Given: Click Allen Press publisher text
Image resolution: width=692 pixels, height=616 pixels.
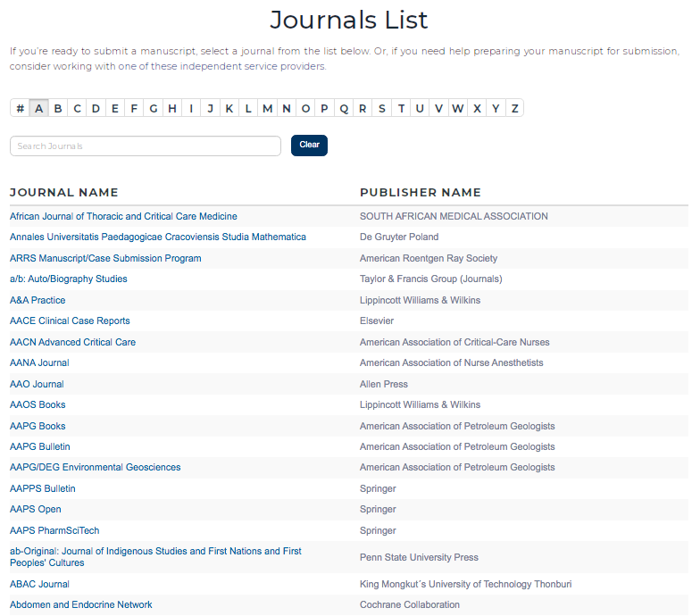Looking at the screenshot, I should pos(384,384).
